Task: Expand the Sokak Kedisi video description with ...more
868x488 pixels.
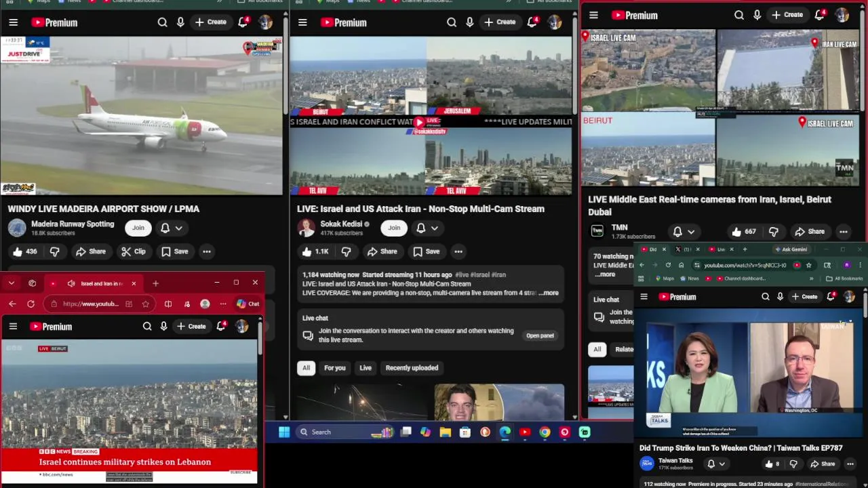Action: [x=549, y=293]
